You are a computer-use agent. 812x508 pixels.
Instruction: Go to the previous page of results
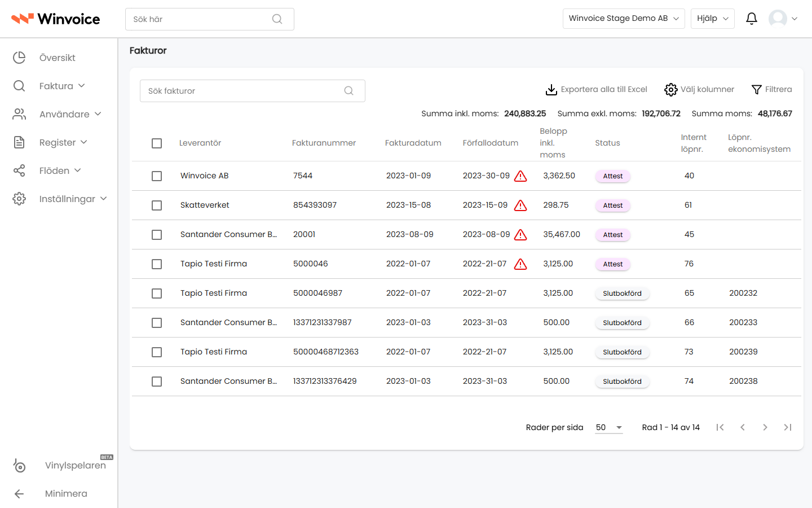(x=743, y=427)
